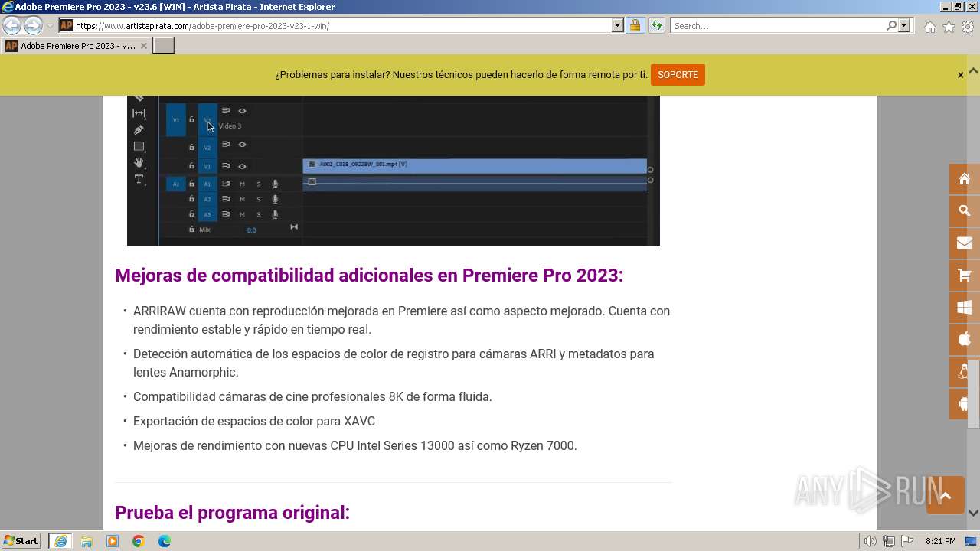The height and width of the screenshot is (551, 980).
Task: Open the shopping cart sidebar icon
Action: 964,275
